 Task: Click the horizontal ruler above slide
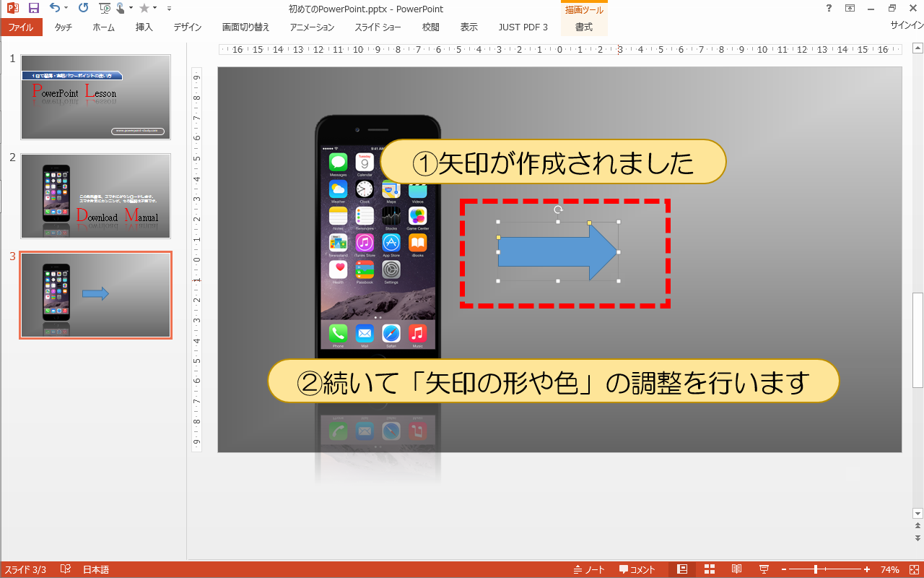pos(560,50)
